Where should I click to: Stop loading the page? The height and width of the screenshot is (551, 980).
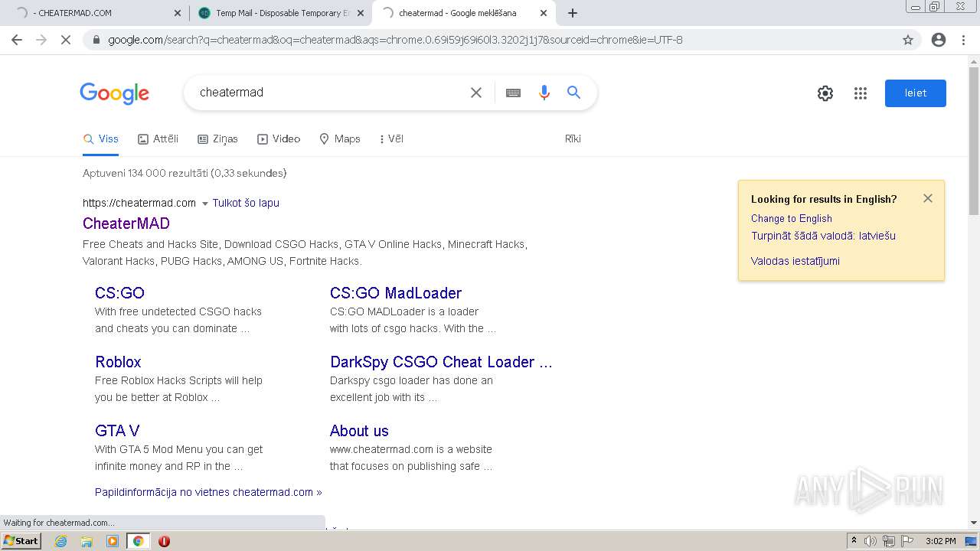66,40
